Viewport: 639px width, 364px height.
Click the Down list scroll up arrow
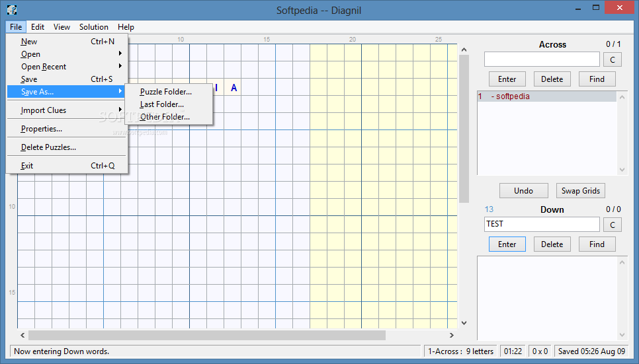(622, 262)
